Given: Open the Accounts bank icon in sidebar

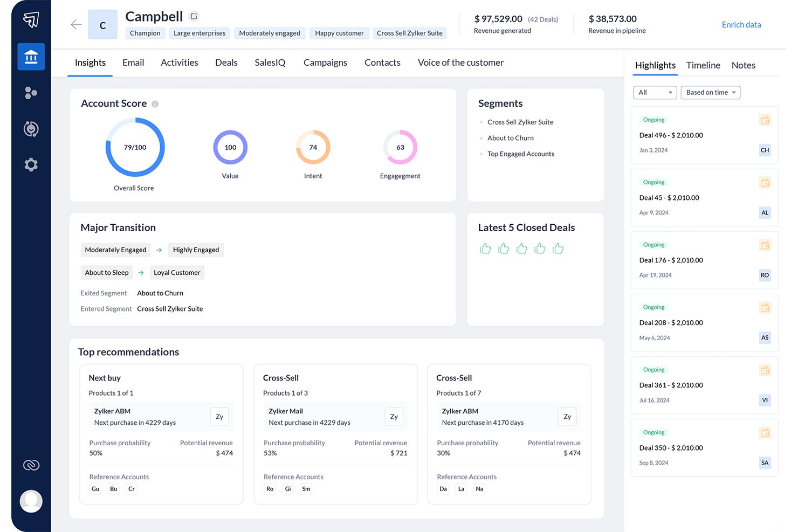Looking at the screenshot, I should tap(31, 57).
